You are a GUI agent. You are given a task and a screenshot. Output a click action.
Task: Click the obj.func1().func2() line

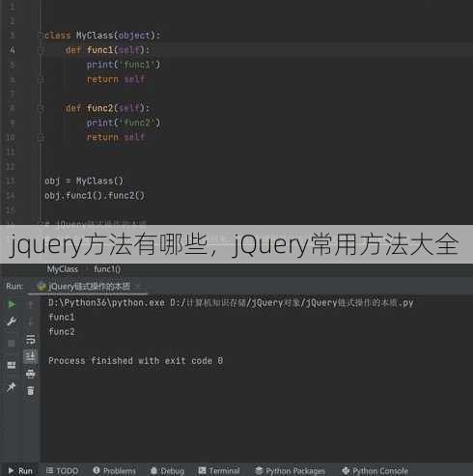coord(95,195)
